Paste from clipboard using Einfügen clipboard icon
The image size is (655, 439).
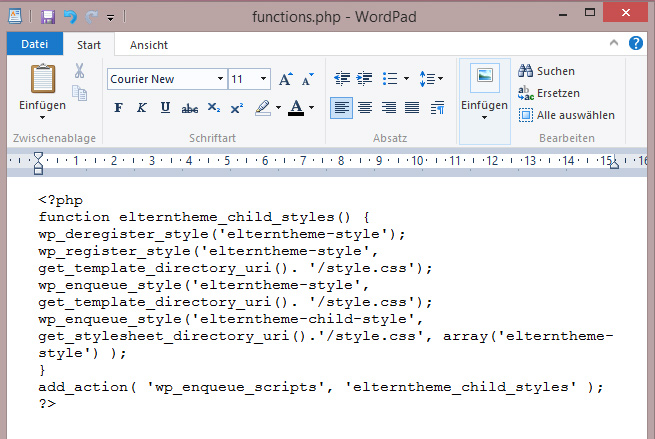click(43, 79)
